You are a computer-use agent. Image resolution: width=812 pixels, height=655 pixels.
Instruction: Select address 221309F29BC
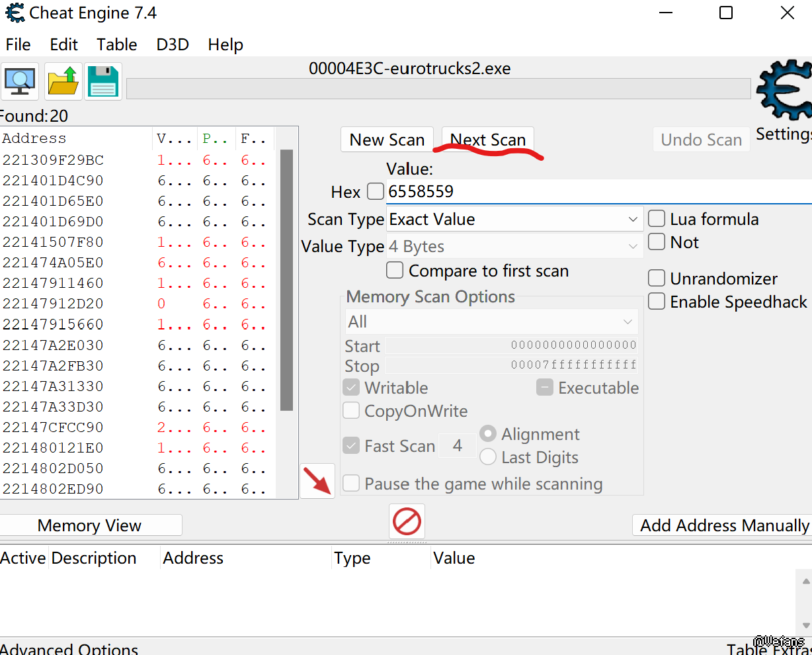click(53, 160)
